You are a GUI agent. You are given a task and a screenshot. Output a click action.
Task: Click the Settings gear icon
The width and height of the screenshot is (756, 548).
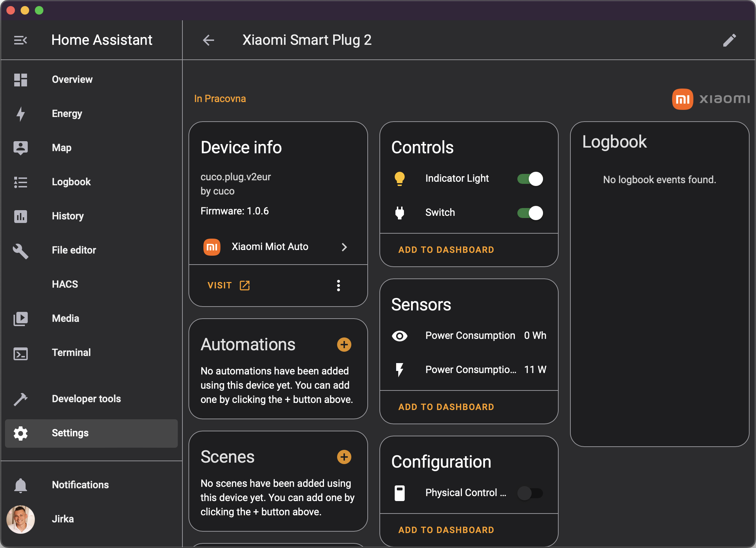(21, 433)
